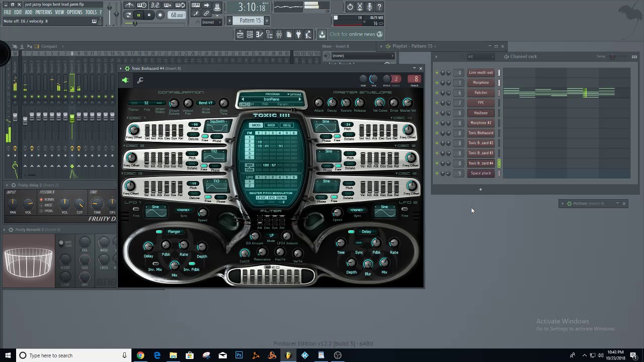Click the typing keyboard to piano icon
Screen dimensions: 644x362
(x=195, y=6)
